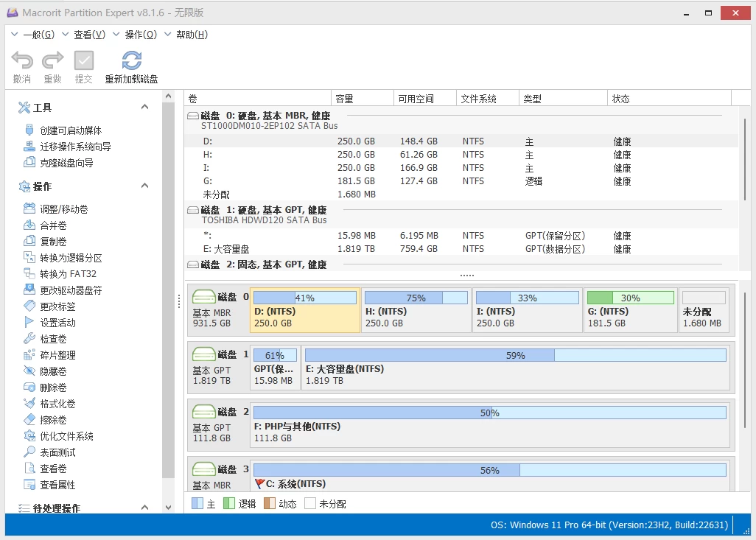This screenshot has width=756, height=540.
Task: Click the 创建可启动媒体 icon
Action: (29, 130)
